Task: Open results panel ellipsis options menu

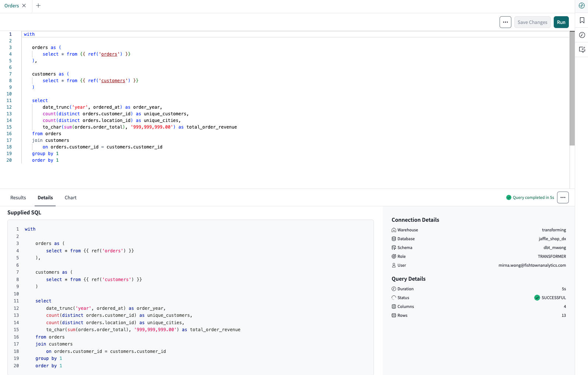Action: [563, 197]
